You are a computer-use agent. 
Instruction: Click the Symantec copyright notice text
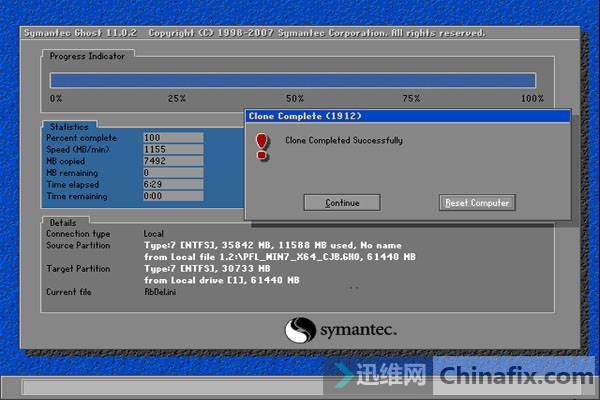tap(317, 33)
